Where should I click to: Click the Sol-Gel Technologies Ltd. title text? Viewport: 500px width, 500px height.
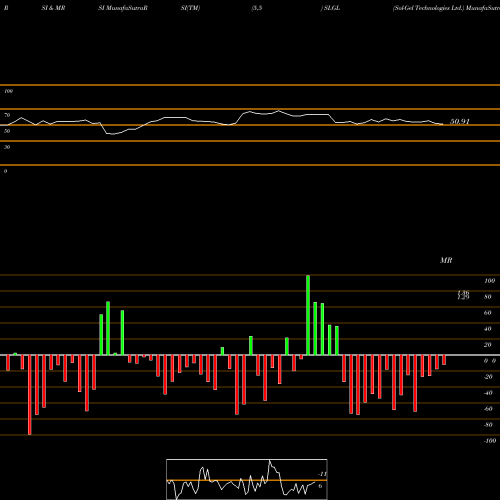point(428,8)
